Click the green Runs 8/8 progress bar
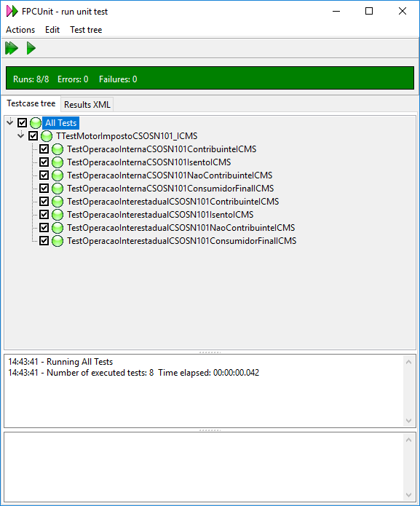This screenshot has height=506, width=420. pos(210,78)
